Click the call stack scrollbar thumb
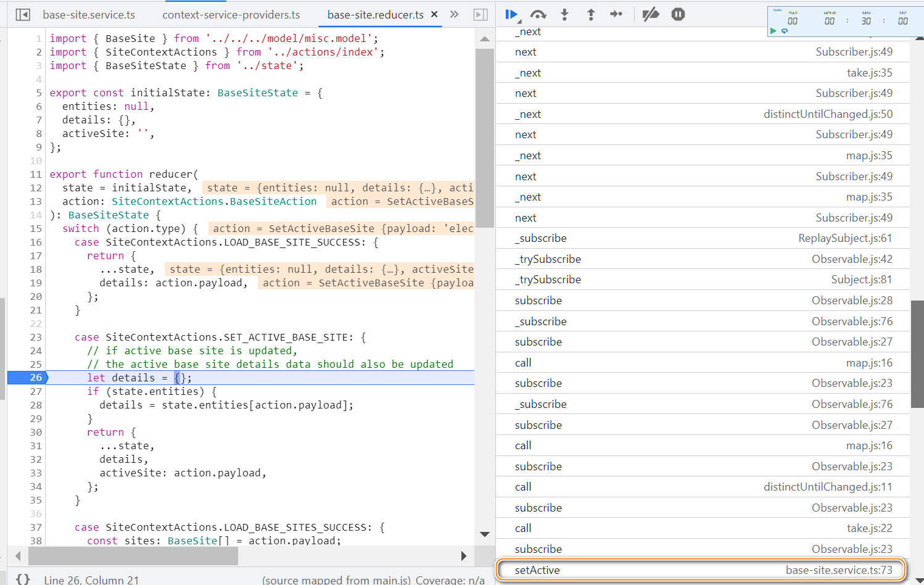 coord(917,354)
